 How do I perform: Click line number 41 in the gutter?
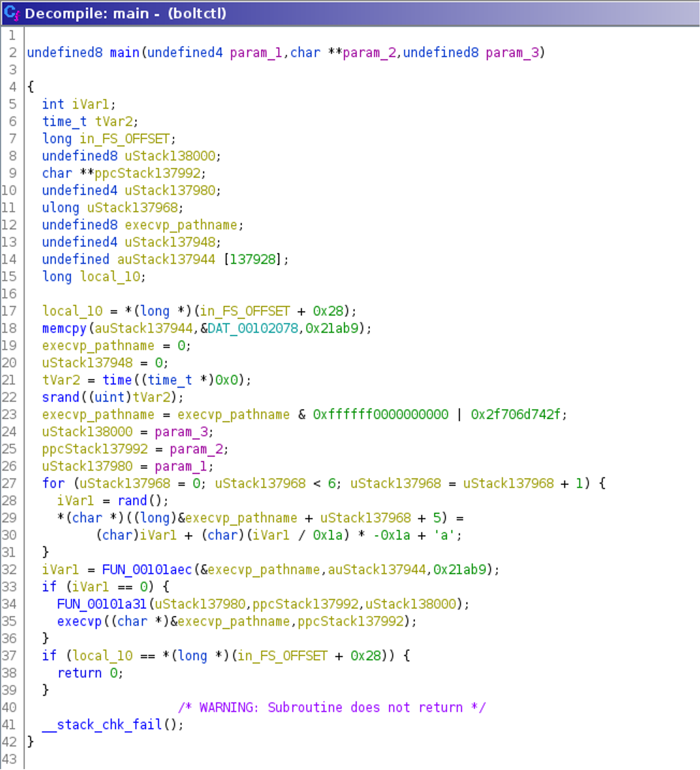pyautogui.click(x=9, y=725)
